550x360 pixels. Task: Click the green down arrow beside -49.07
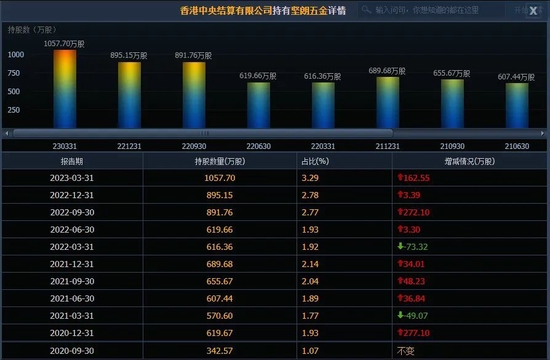400,315
